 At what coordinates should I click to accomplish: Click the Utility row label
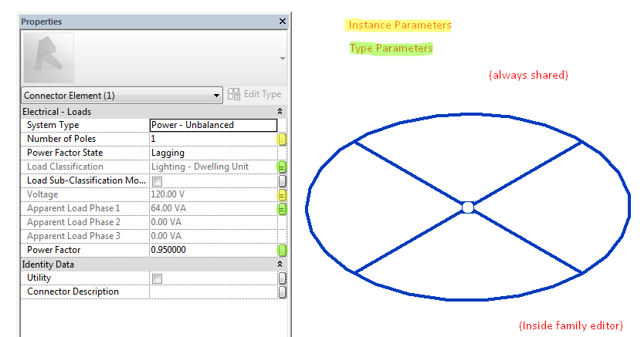39,278
